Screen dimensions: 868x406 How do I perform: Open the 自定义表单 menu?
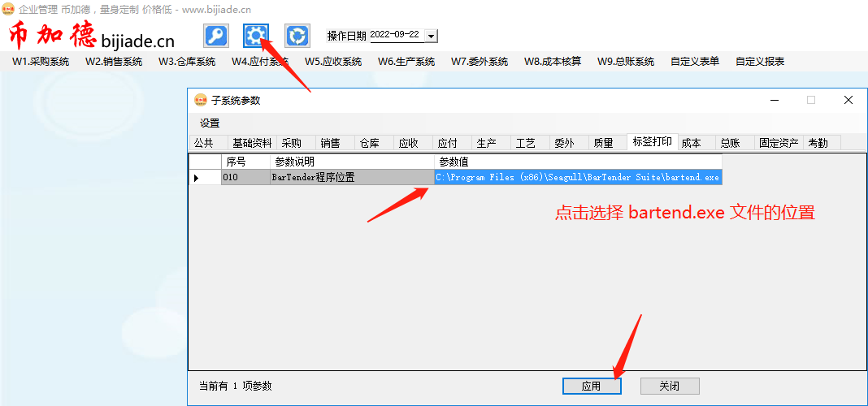[x=695, y=62]
